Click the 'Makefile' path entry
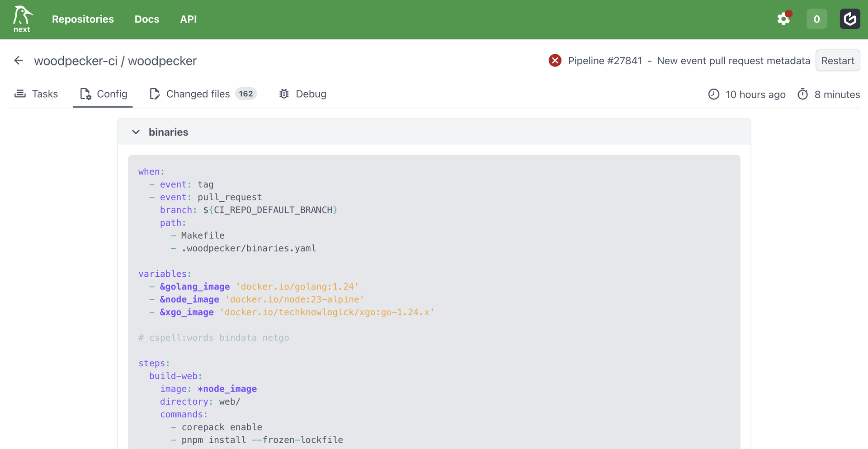This screenshot has width=868, height=449. pyautogui.click(x=203, y=236)
